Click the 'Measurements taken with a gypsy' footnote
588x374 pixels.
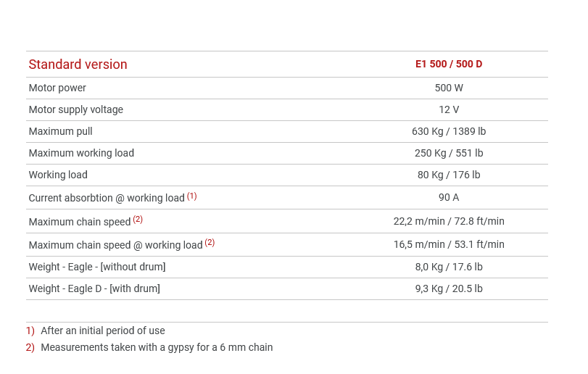(157, 348)
